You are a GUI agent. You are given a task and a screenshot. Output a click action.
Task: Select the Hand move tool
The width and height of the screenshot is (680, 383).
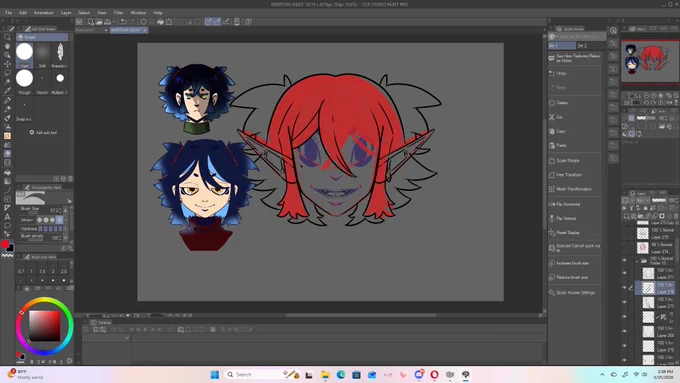(x=7, y=46)
